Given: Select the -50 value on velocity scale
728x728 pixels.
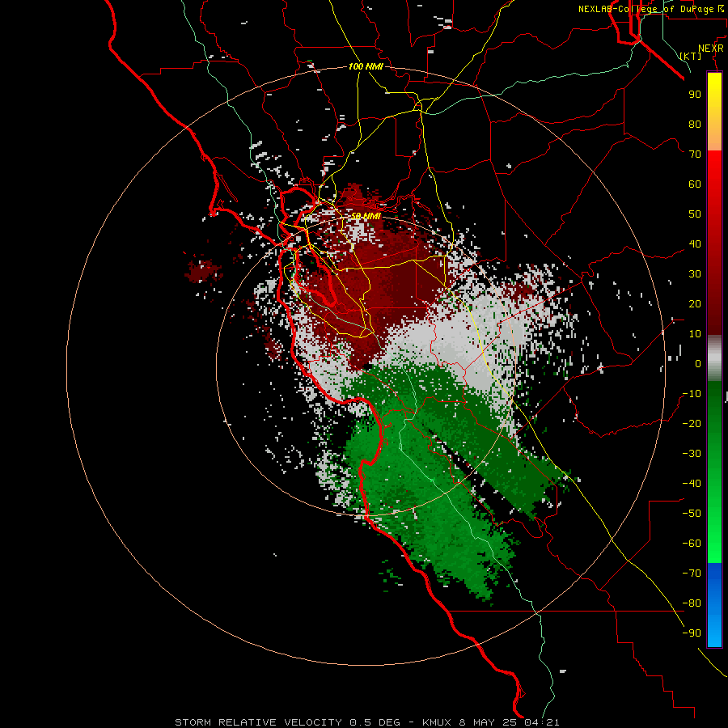Looking at the screenshot, I should [692, 514].
